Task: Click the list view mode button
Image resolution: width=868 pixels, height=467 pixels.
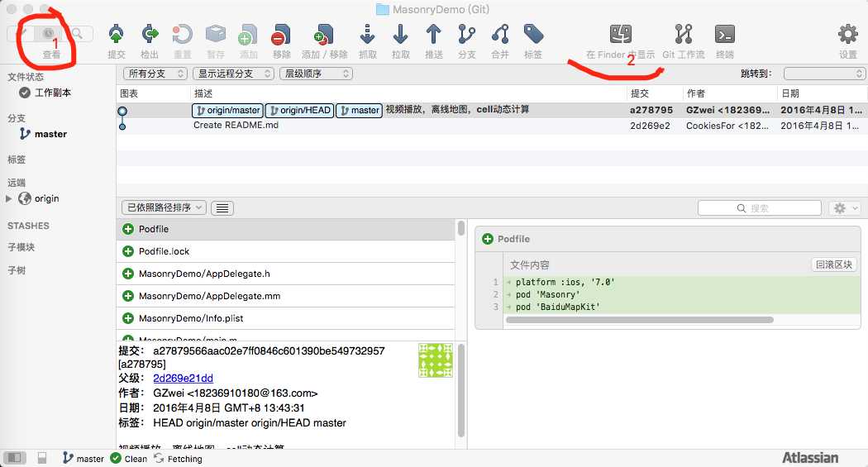Action: pos(222,208)
